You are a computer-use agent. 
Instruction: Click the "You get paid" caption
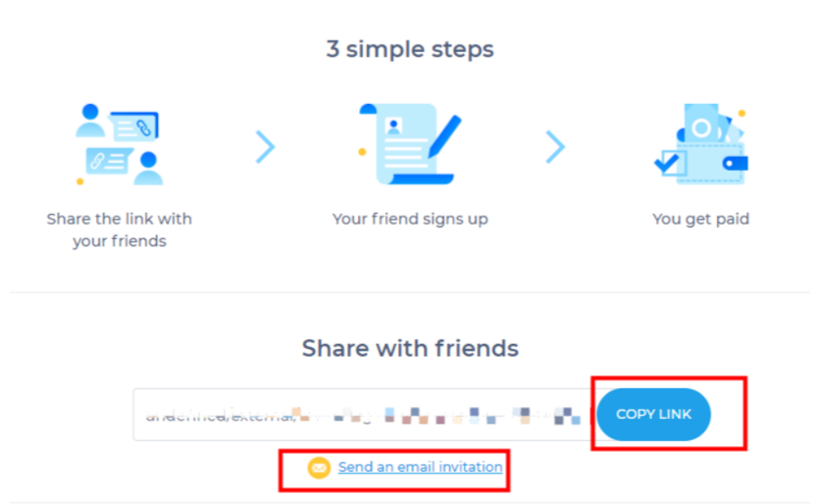click(700, 219)
